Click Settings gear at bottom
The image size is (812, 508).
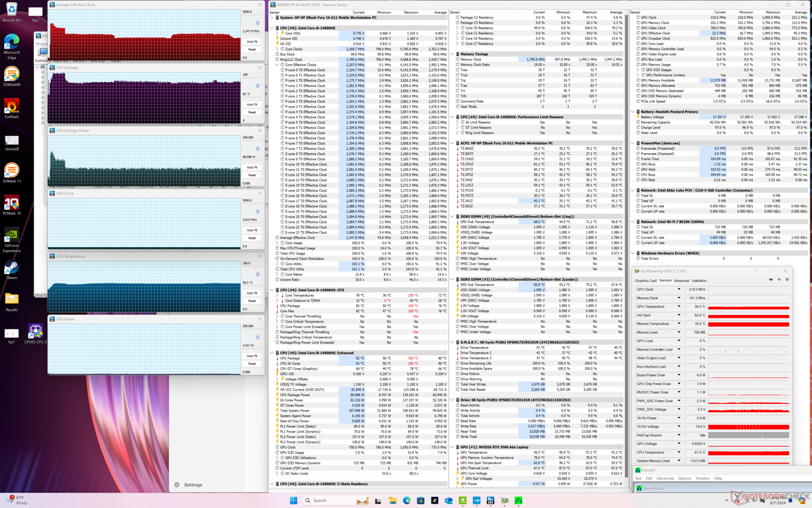(177, 485)
